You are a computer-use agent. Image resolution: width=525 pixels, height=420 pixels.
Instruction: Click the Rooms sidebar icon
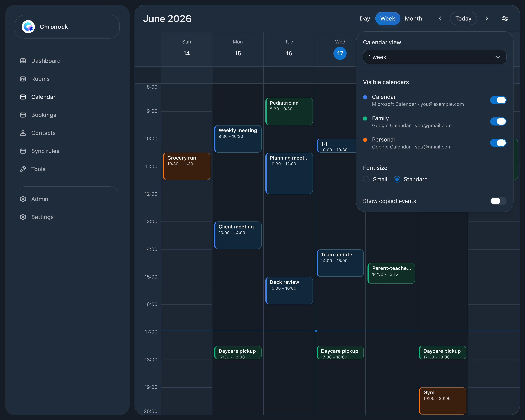(x=23, y=79)
